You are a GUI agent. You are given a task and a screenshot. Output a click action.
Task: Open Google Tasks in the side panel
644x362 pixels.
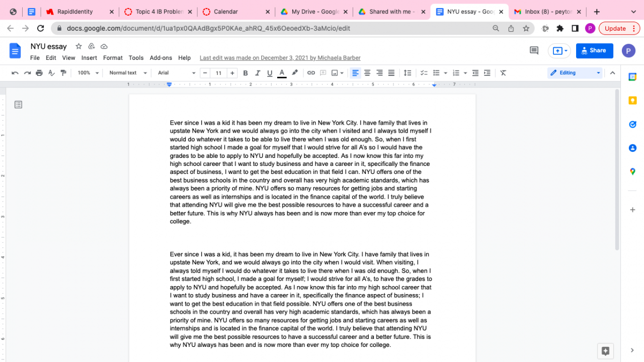pyautogui.click(x=632, y=124)
